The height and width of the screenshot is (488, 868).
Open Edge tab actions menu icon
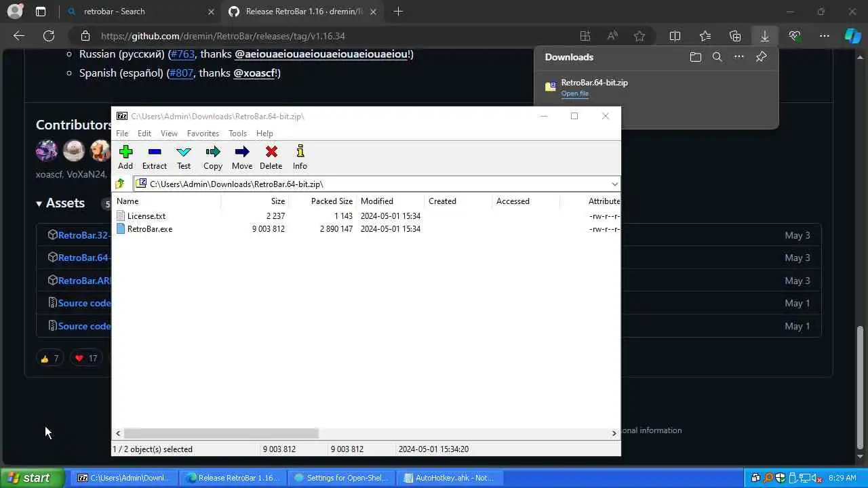(41, 12)
